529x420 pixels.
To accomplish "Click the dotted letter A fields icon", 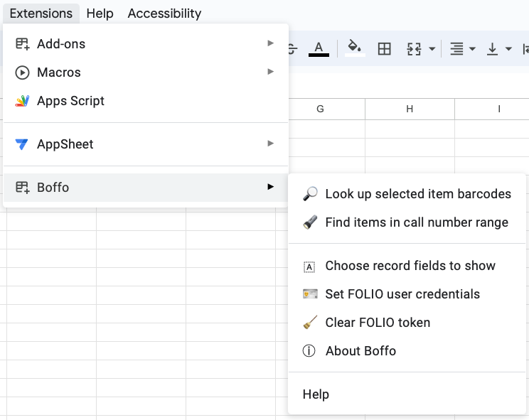I will coord(309,266).
